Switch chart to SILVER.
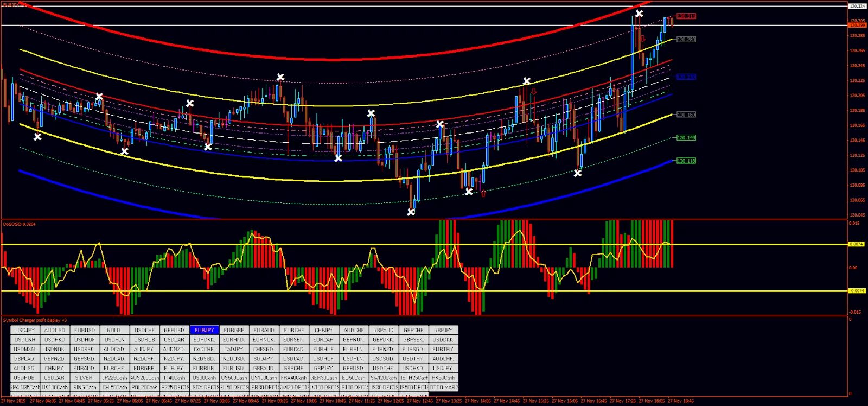868x406 pixels. pyautogui.click(x=85, y=378)
